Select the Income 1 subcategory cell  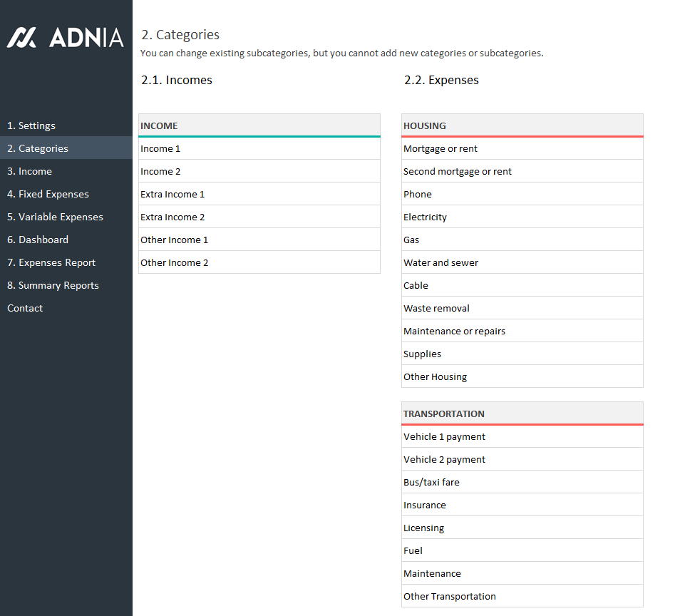[x=259, y=148]
